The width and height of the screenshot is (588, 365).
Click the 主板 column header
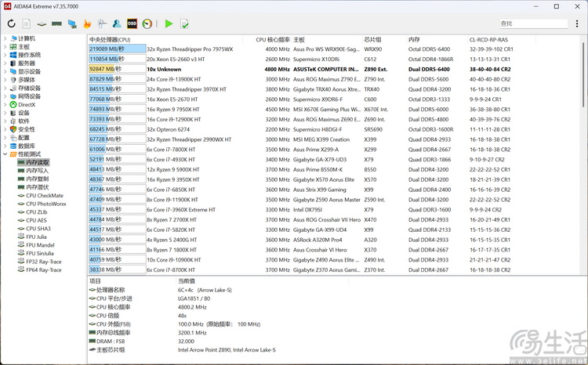(299, 39)
